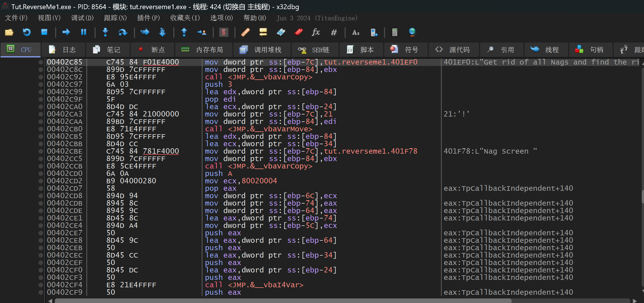
Task: Open the 文件(F) menu
Action: 16,18
